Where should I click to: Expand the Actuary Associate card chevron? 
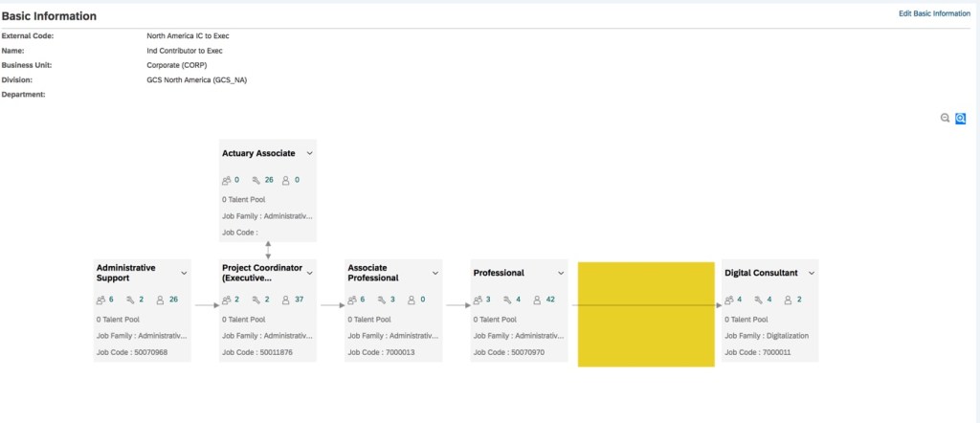[x=310, y=153]
